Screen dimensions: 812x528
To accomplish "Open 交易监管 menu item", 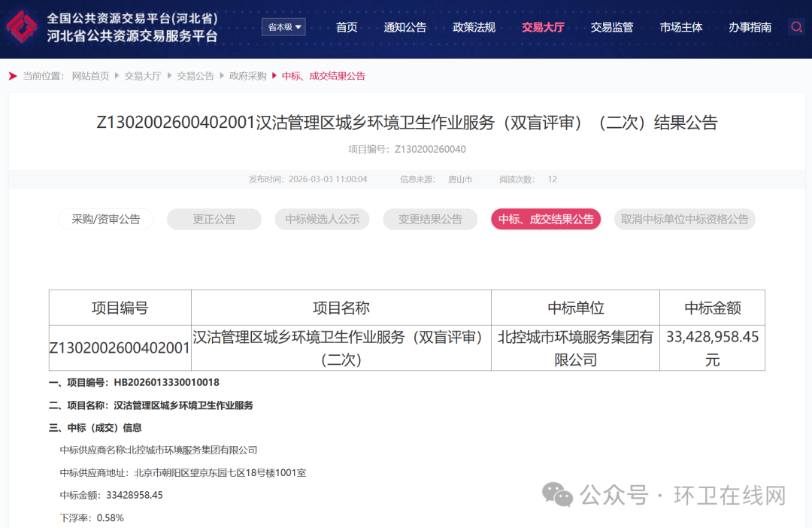I will coord(612,28).
